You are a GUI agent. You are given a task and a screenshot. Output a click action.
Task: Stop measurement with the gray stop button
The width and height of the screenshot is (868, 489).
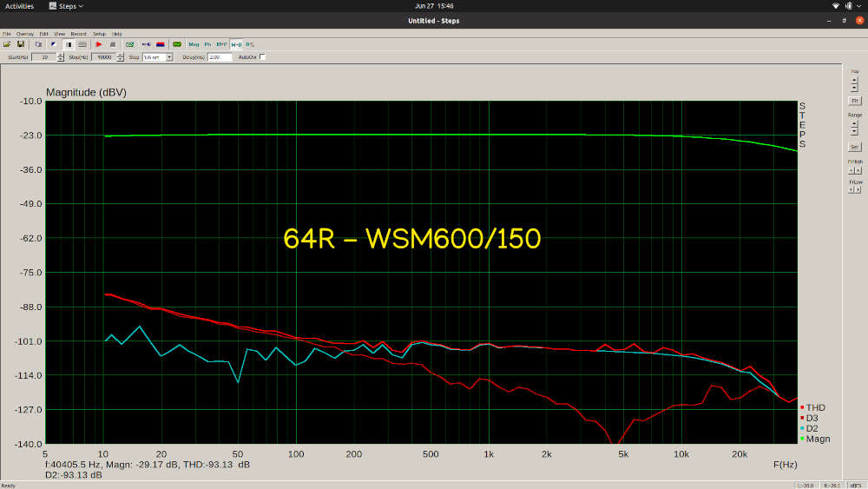pos(113,44)
